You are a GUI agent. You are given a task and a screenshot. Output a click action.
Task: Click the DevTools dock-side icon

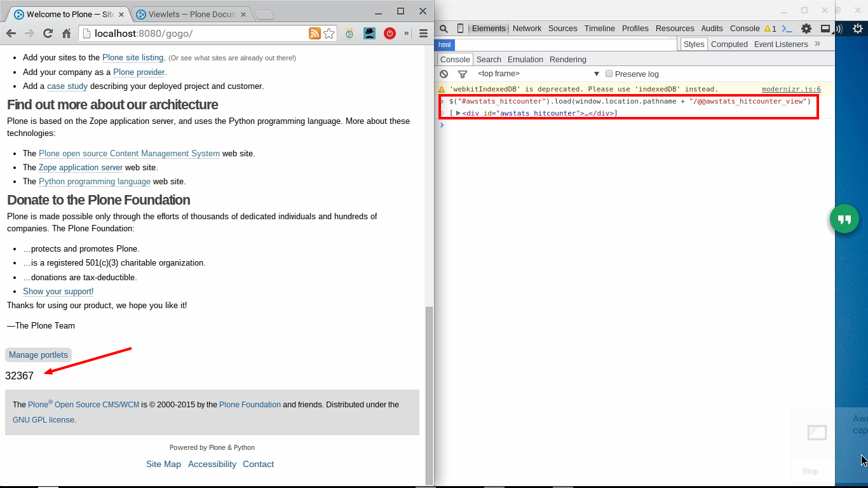coord(825,29)
